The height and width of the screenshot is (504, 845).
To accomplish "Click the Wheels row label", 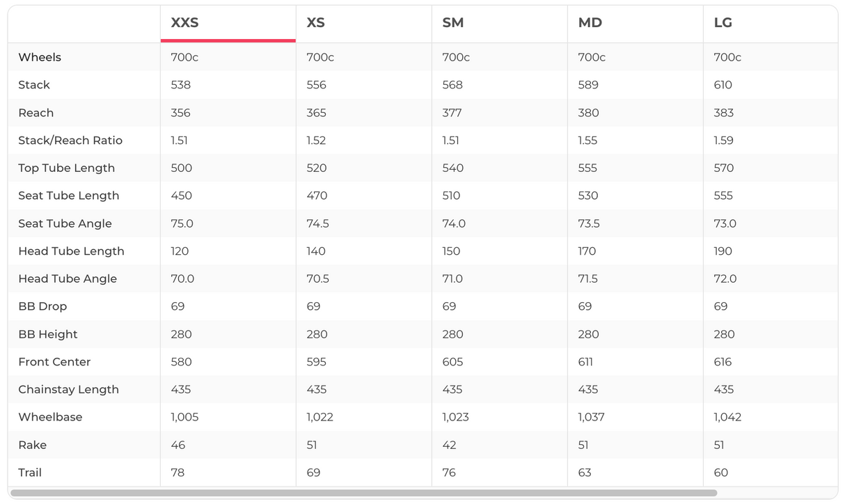I will (x=40, y=57).
